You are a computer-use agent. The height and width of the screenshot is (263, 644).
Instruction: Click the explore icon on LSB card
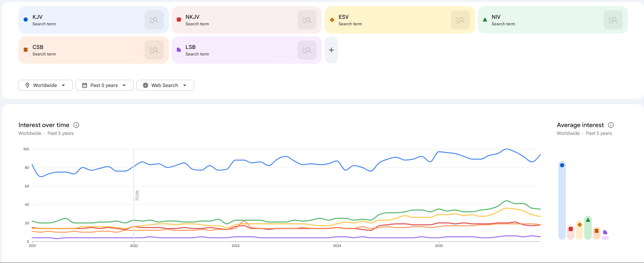click(x=307, y=50)
